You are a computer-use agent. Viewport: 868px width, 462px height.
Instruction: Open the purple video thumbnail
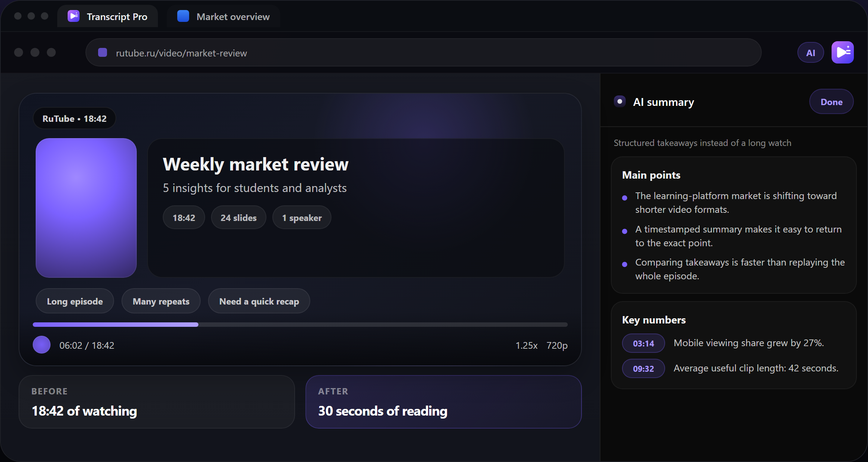click(x=86, y=208)
